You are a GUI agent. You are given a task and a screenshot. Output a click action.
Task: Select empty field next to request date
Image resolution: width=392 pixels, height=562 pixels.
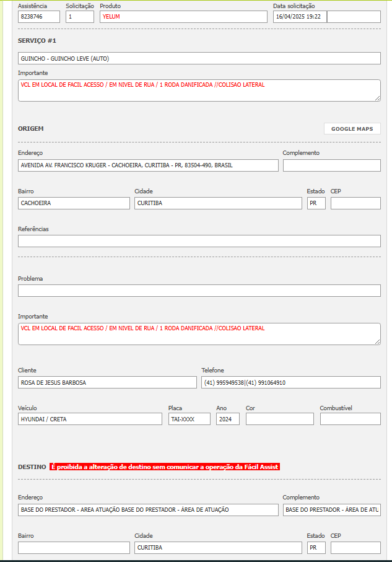pos(354,17)
